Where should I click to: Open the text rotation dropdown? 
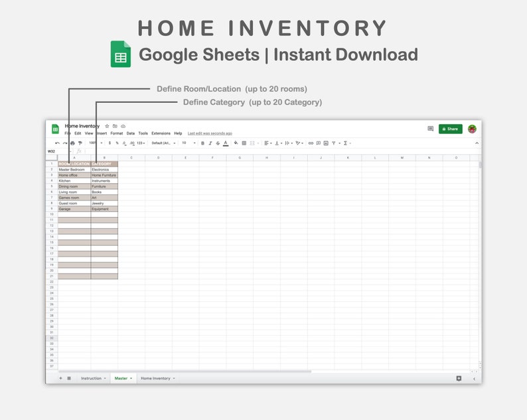[299, 143]
